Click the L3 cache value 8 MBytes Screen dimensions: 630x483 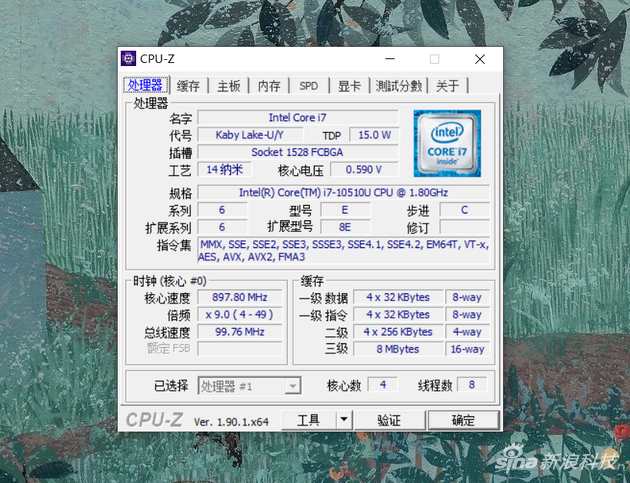[398, 349]
